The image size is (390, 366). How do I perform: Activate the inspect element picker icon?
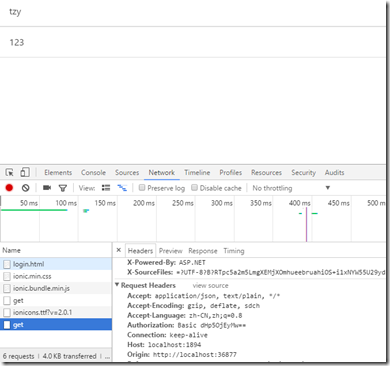click(x=10, y=172)
